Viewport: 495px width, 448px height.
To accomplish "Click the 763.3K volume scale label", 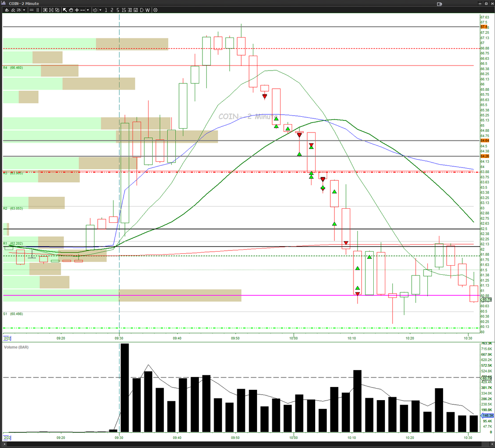I will pos(487,343).
